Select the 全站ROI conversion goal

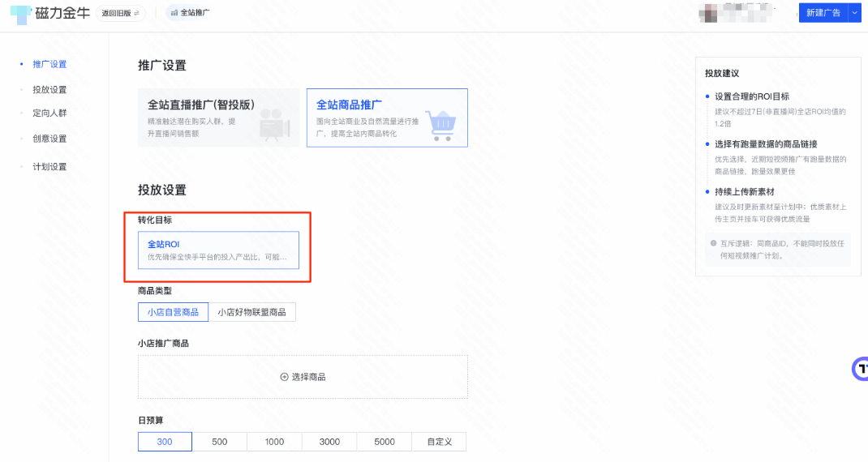point(218,250)
